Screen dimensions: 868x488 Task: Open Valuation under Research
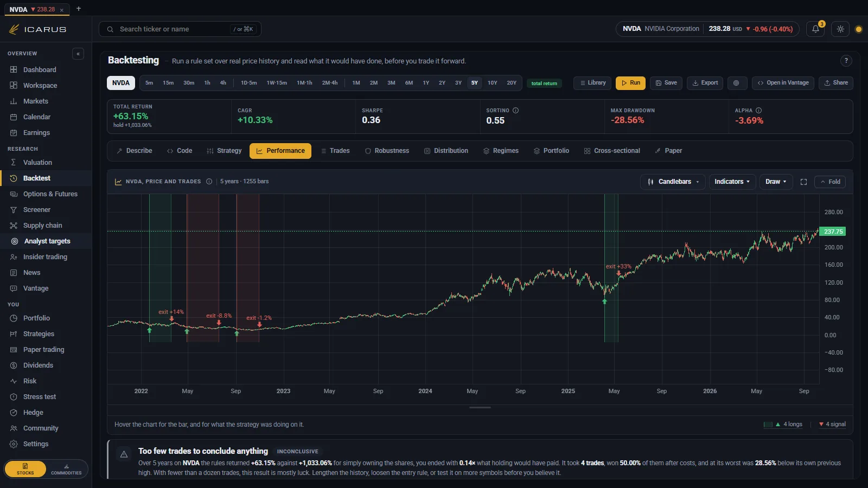46,163
